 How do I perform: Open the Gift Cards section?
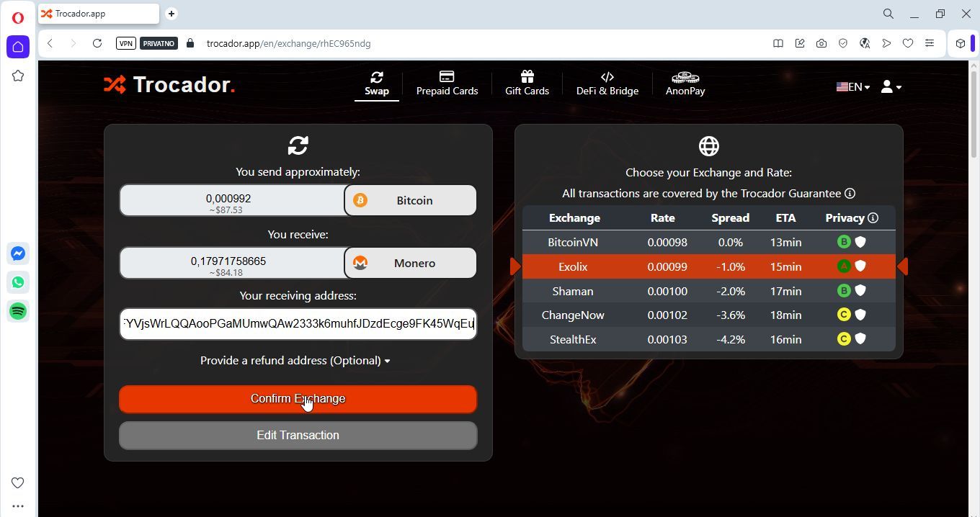coord(527,84)
